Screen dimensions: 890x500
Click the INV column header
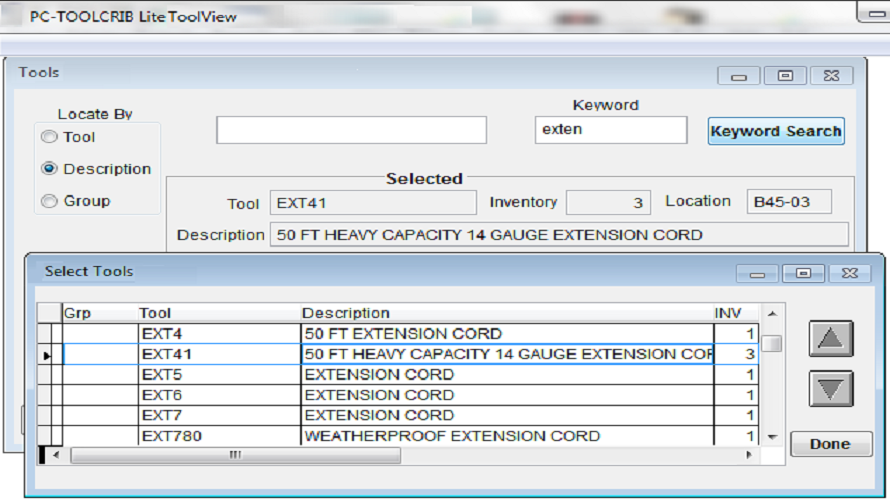point(736,313)
